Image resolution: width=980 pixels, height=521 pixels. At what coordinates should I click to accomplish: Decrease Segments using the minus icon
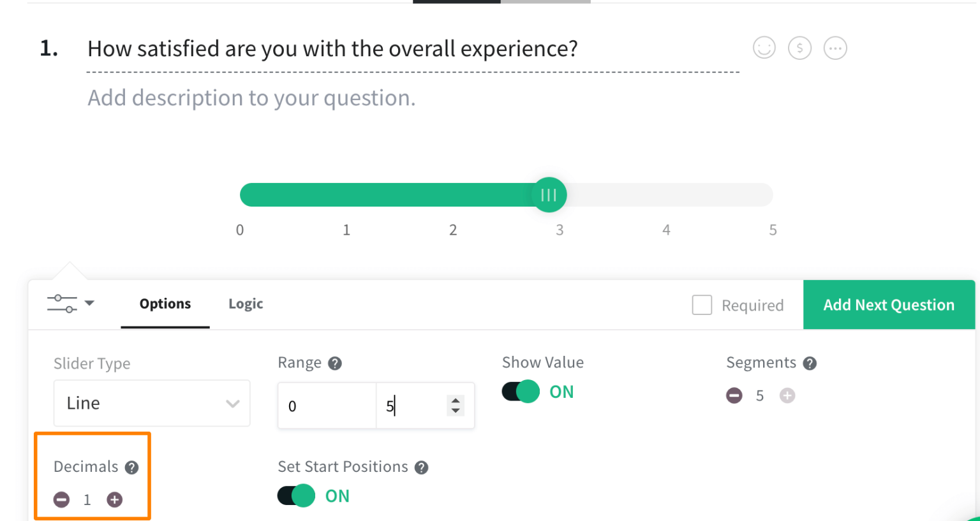(734, 395)
